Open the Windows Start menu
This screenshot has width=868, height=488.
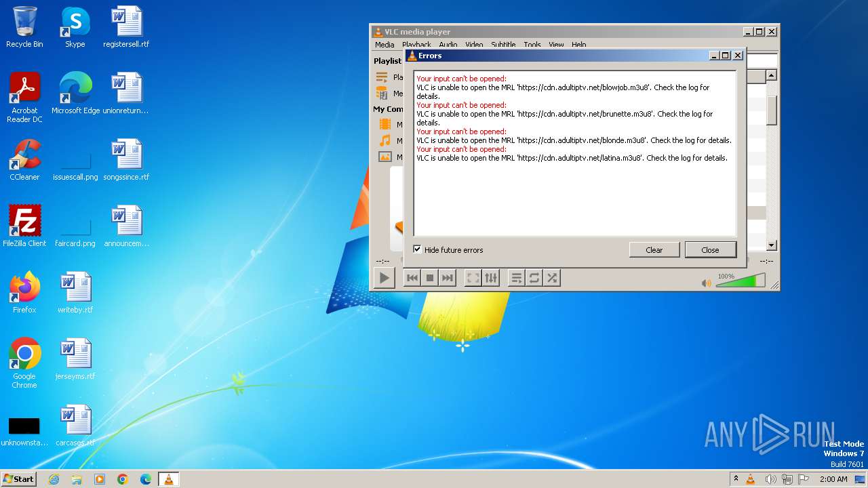(x=18, y=479)
